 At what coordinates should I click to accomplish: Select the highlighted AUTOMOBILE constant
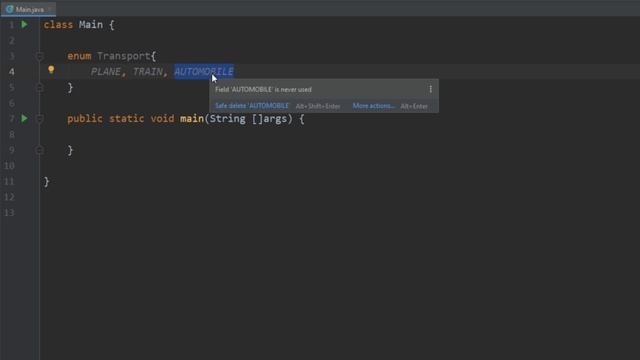pyautogui.click(x=204, y=72)
